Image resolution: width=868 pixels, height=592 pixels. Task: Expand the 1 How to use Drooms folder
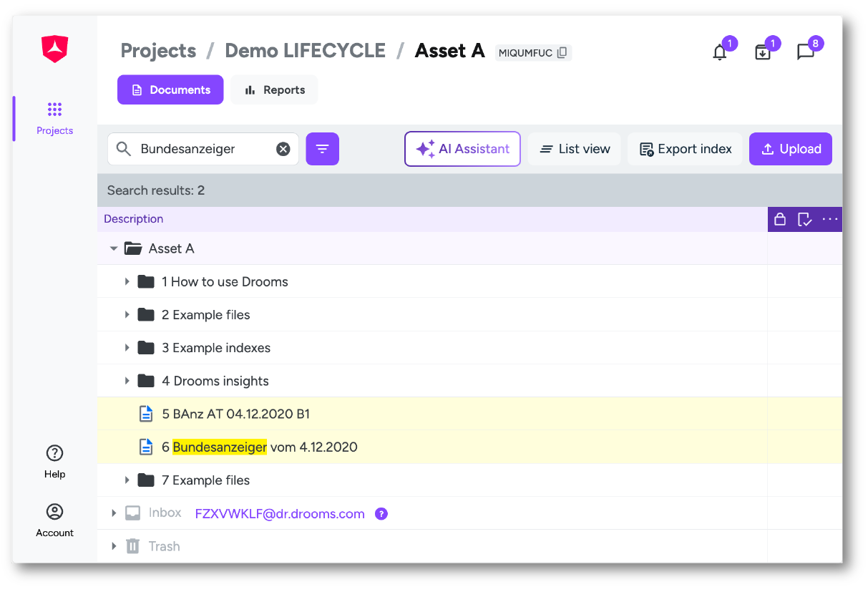click(x=127, y=281)
